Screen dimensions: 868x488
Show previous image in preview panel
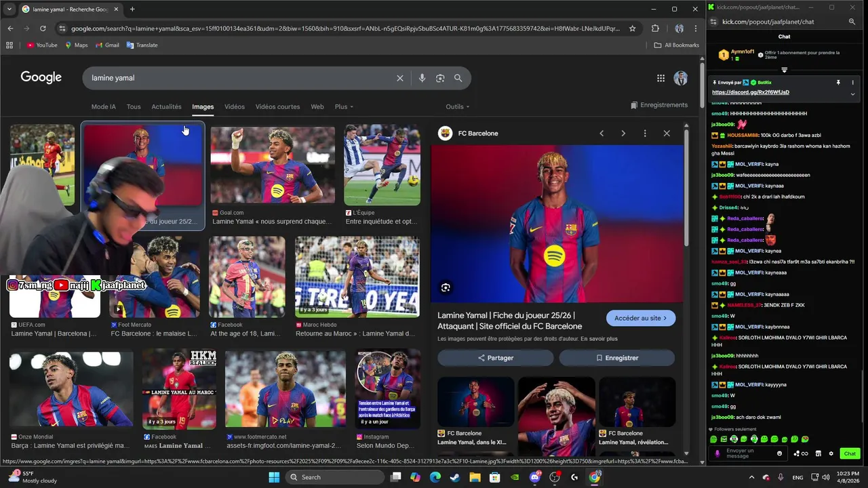click(x=601, y=134)
